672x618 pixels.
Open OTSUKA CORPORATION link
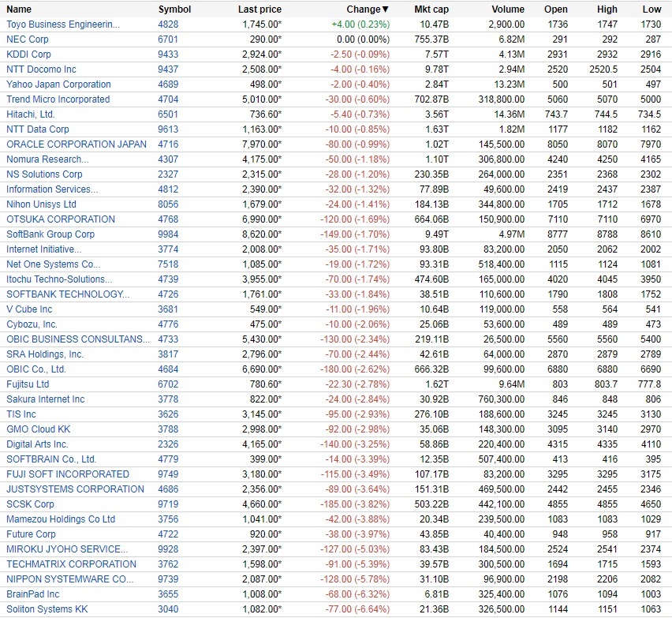click(61, 219)
